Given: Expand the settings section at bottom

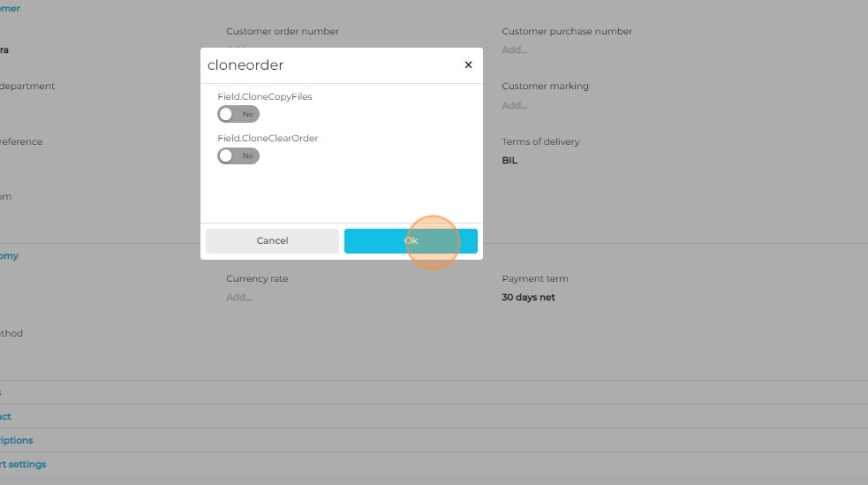Looking at the screenshot, I should 23,465.
